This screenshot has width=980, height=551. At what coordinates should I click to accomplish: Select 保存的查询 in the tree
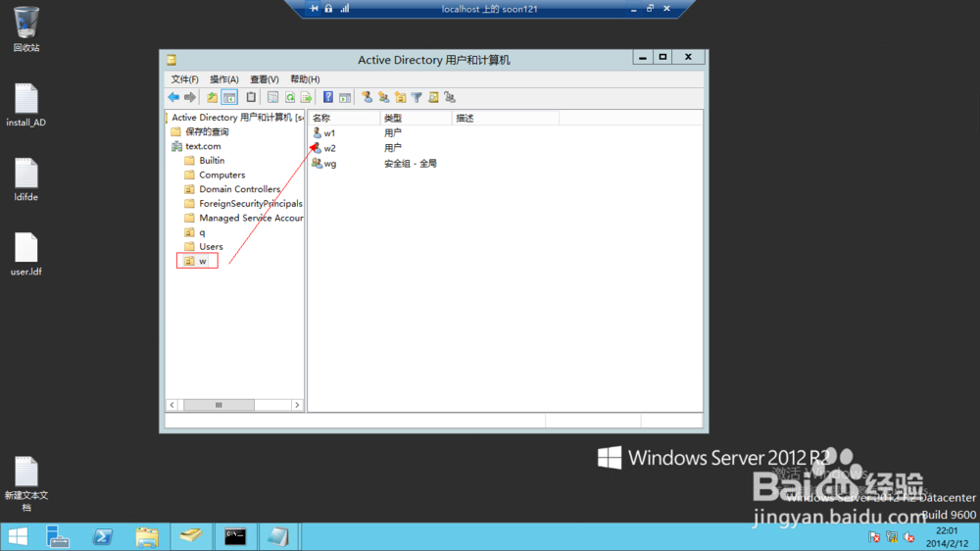tap(200, 132)
